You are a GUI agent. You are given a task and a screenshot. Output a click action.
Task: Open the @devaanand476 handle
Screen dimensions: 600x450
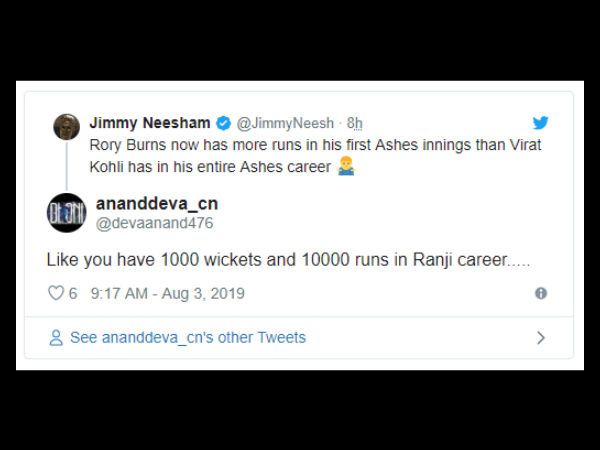click(x=154, y=223)
